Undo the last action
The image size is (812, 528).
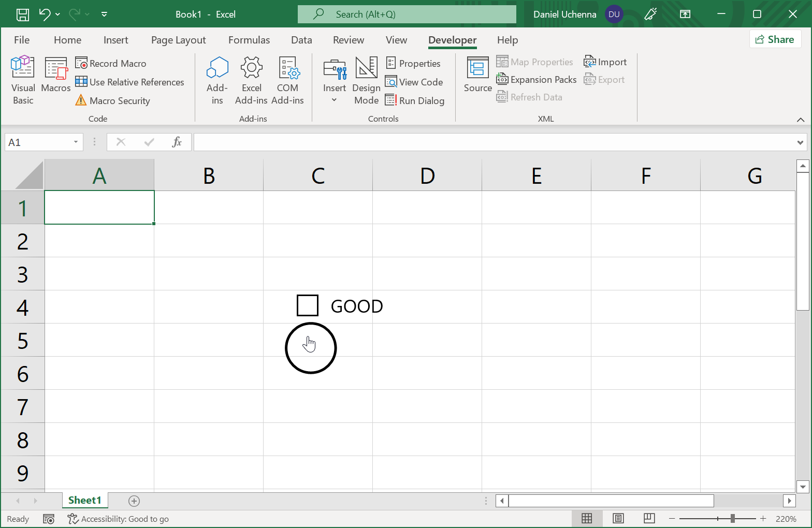coord(45,14)
